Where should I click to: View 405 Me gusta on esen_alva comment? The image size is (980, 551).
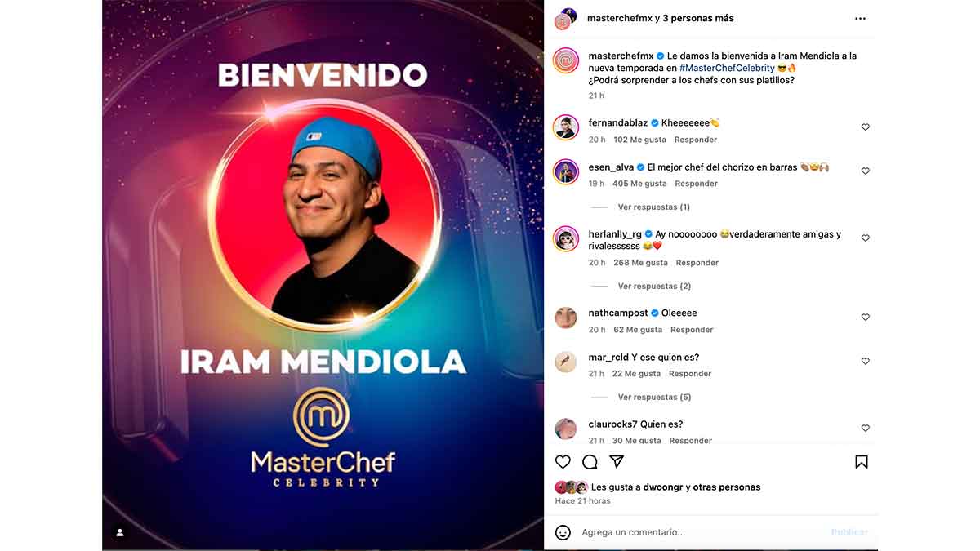coord(639,184)
